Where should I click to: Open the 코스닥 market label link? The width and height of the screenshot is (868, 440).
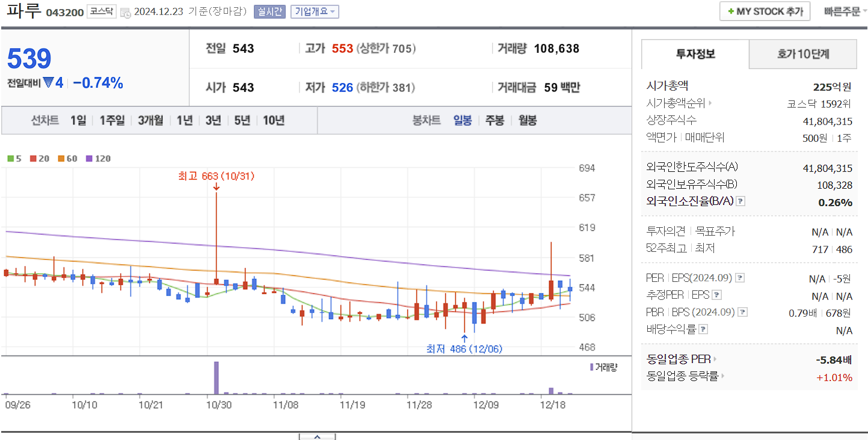click(101, 11)
